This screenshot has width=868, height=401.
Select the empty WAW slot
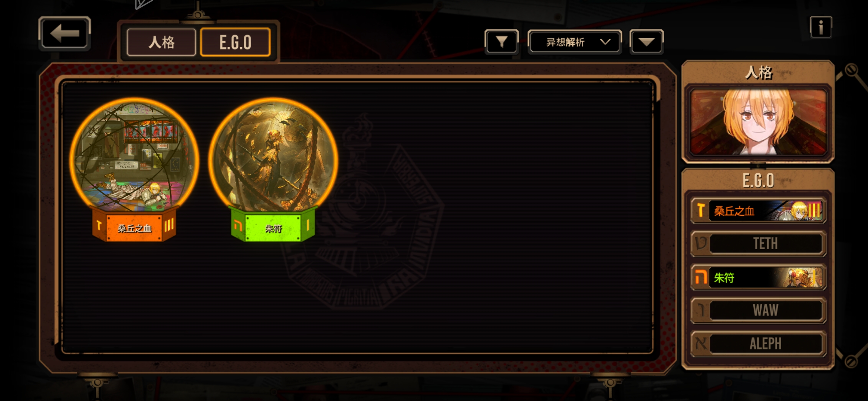click(x=758, y=310)
